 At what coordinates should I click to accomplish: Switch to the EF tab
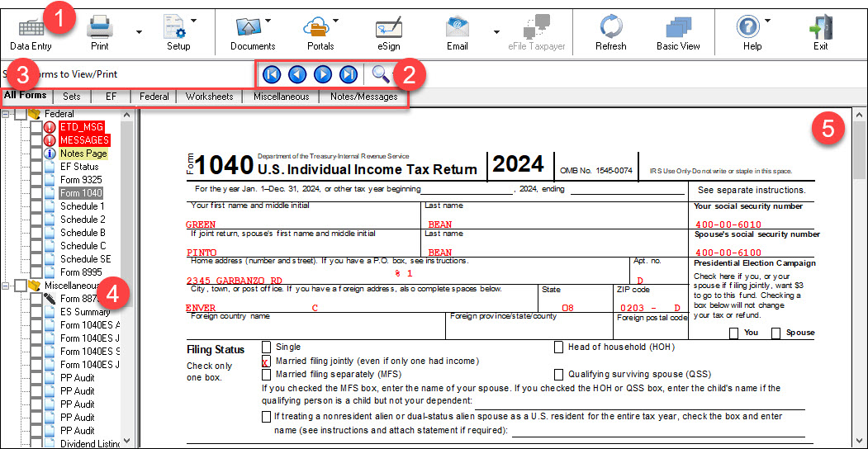tap(111, 97)
